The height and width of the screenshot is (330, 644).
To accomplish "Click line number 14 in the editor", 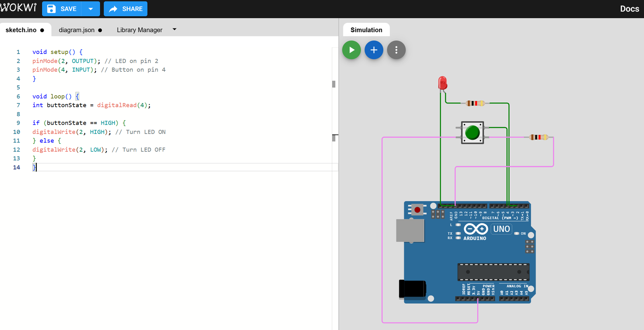I will click(17, 167).
